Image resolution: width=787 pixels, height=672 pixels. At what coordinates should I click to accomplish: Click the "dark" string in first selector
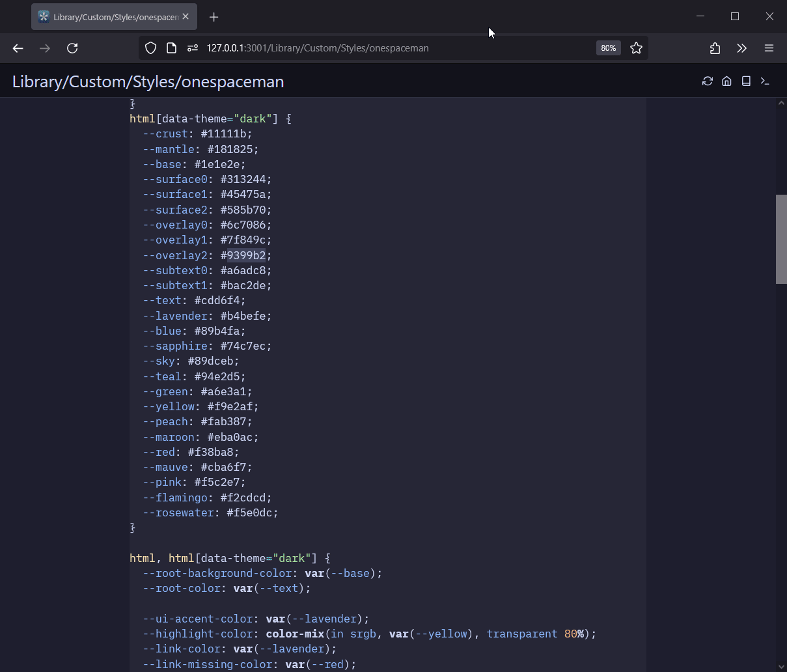tap(253, 119)
